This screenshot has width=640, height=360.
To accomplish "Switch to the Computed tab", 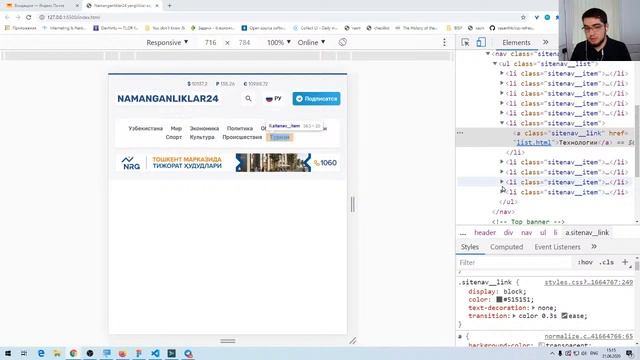I will [507, 247].
